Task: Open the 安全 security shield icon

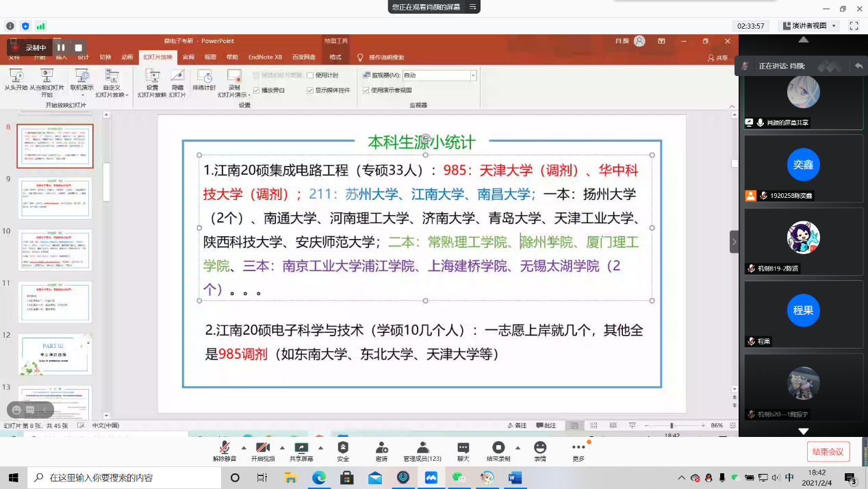Action: point(343,448)
